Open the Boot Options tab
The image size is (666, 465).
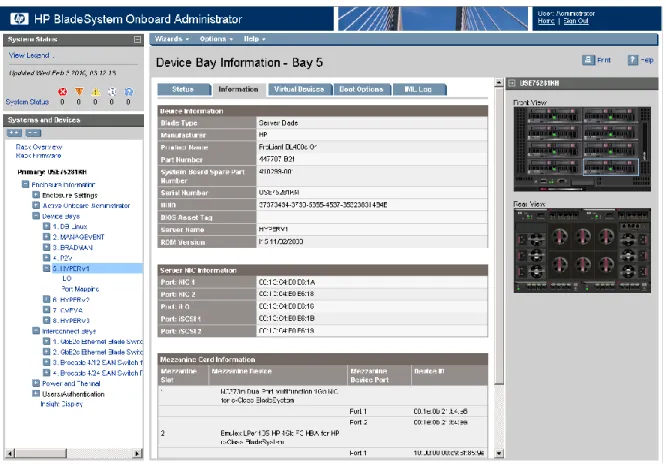361,90
